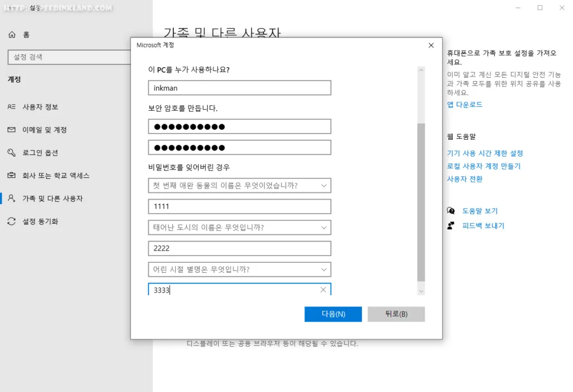Click the 회사 또는 학교 액세스 briefcase icon
The width and height of the screenshot is (573, 392).
pyautogui.click(x=12, y=176)
